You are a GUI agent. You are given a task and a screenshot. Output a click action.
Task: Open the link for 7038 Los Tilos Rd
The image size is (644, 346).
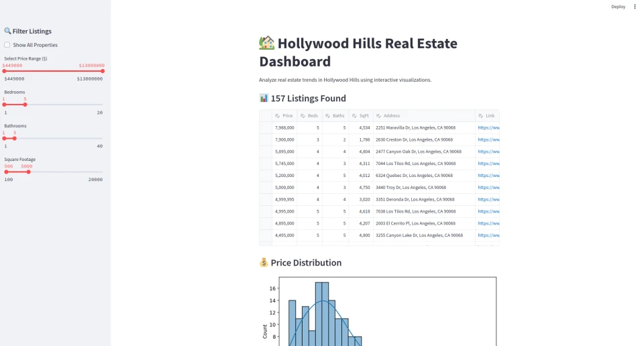[x=488, y=211]
